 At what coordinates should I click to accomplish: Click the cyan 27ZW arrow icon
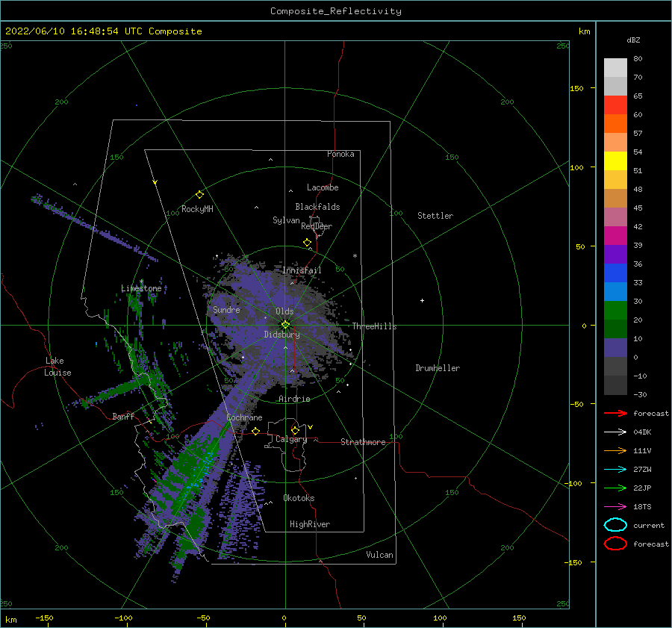615,470
